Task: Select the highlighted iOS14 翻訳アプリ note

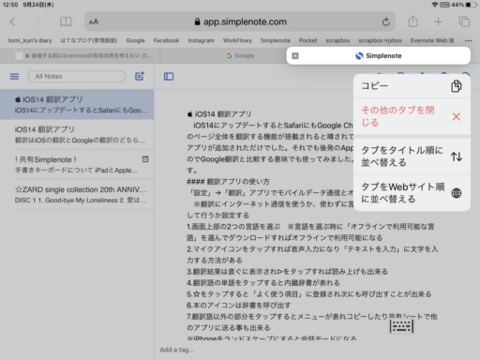Action: 77,104
